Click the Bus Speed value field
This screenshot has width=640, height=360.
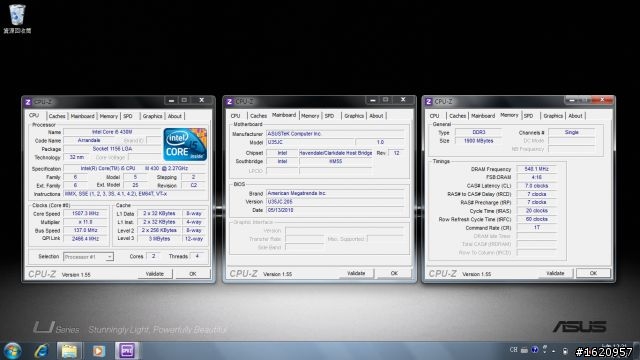point(85,230)
